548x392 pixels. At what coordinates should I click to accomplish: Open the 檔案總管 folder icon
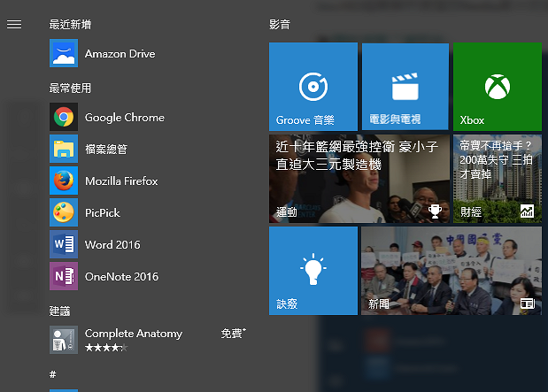click(x=64, y=149)
